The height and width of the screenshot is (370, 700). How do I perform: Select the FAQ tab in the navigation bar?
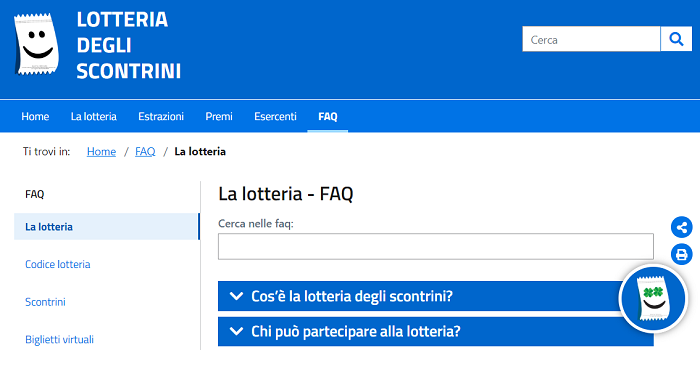pos(328,116)
